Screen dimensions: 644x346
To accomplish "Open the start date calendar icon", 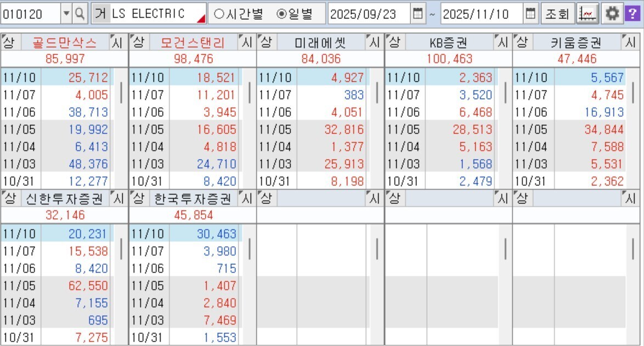I will (x=418, y=14).
